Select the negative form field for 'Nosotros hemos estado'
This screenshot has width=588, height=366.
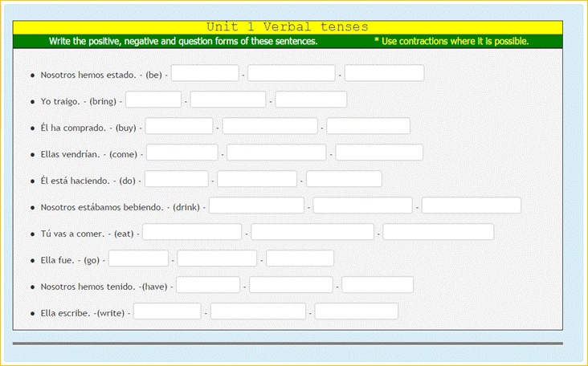pos(291,74)
